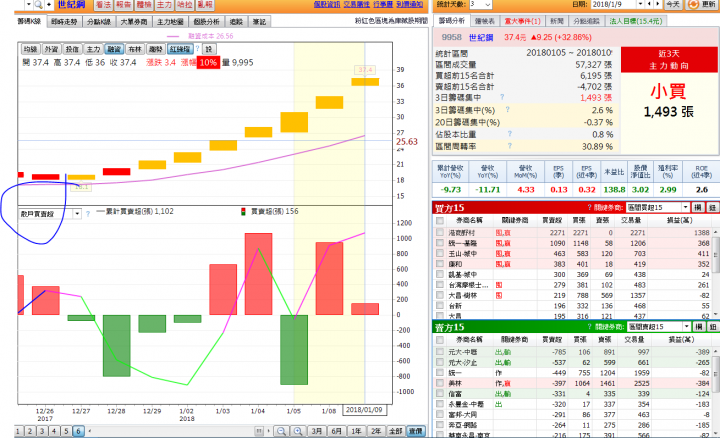Viewport: 720px width, 438px height.
Task: Click the help icon beside 3日籌碼集中
Action: [502, 97]
